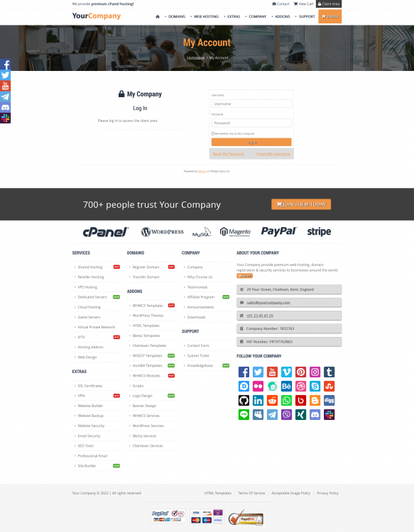Click Join Them Today button
This screenshot has width=414, height=532.
[x=301, y=204]
